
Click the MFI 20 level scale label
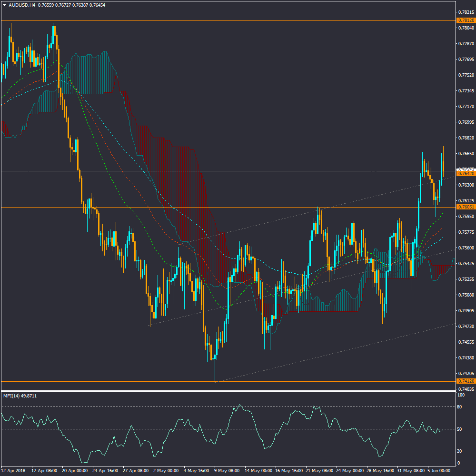tap(460, 451)
